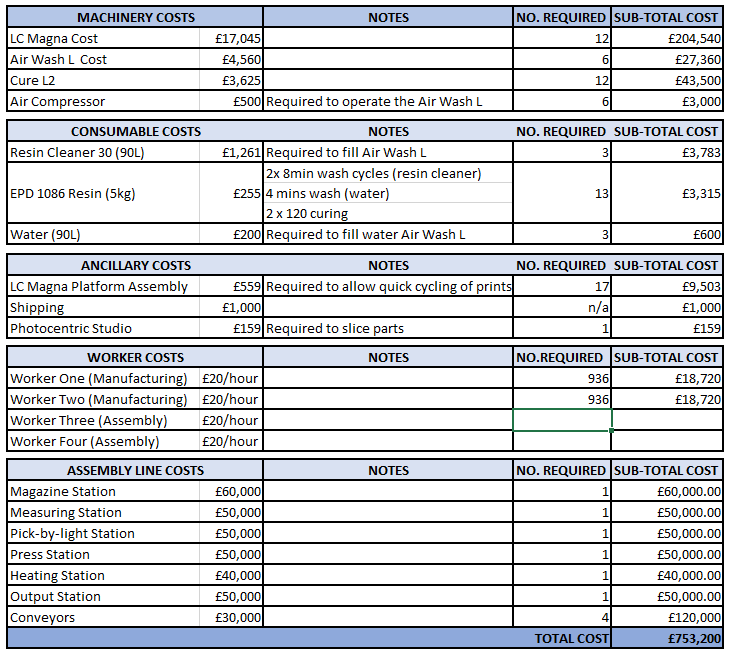
Task: Select the Worker Four (Assembly) label
Action: (x=104, y=441)
